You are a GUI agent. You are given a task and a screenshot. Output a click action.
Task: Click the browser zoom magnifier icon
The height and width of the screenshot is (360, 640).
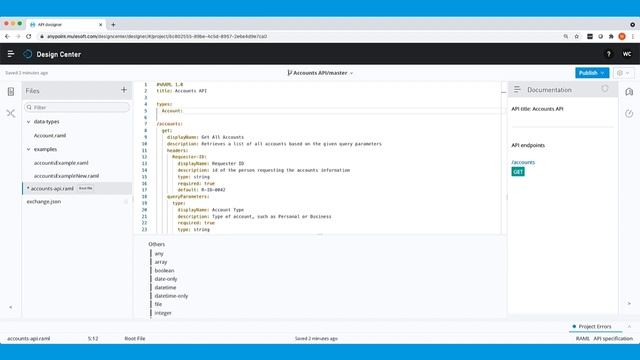click(566, 36)
